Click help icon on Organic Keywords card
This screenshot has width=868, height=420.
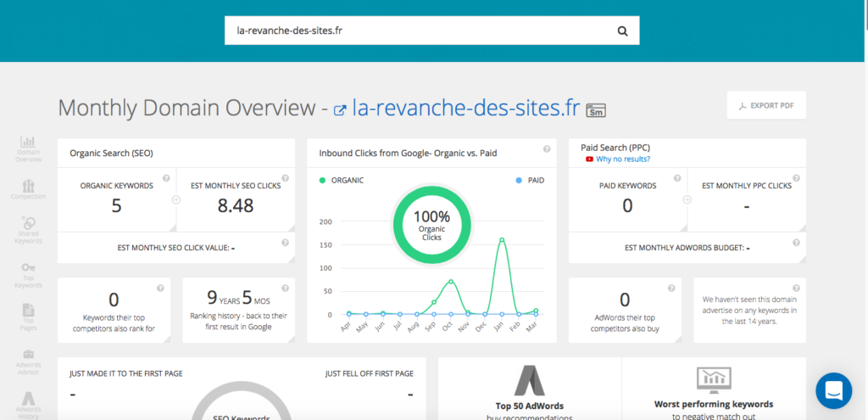(166, 178)
